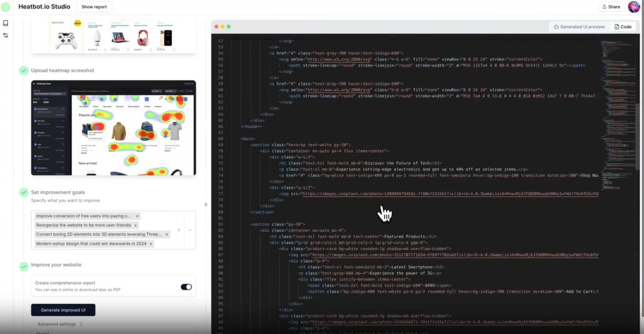This screenshot has height=334, width=644.
Task: Switch to the Generated UI preview tab
Action: pos(579,27)
